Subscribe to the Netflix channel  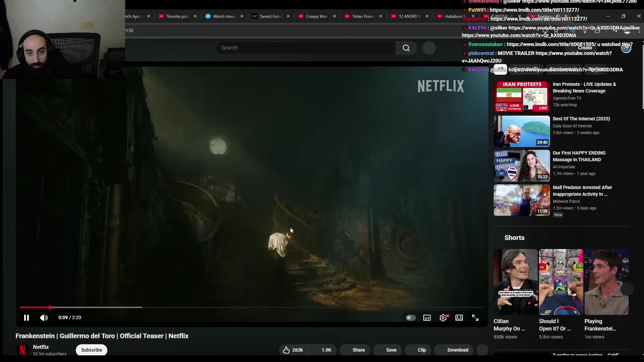[92, 350]
